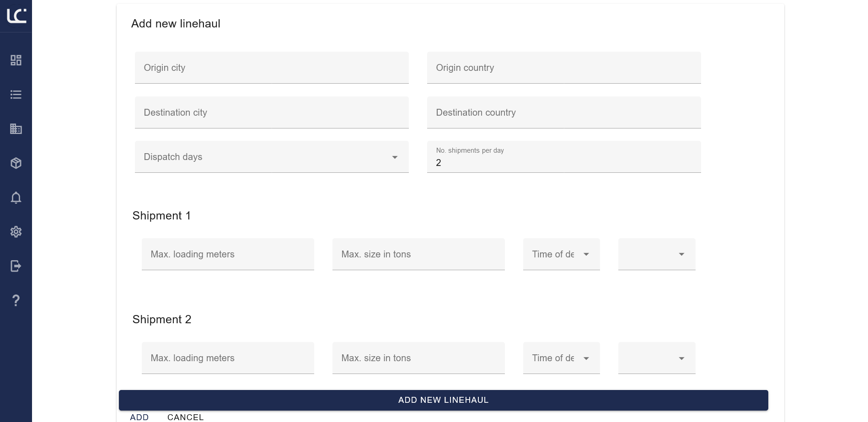This screenshot has width=868, height=422.
Task: Click the Cancel button
Action: tap(185, 417)
